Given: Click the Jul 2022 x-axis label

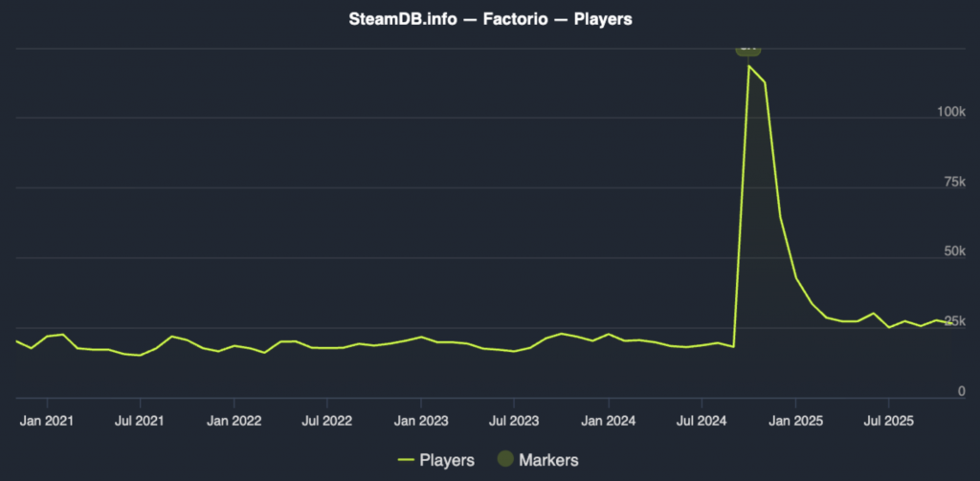Looking at the screenshot, I should [326, 420].
